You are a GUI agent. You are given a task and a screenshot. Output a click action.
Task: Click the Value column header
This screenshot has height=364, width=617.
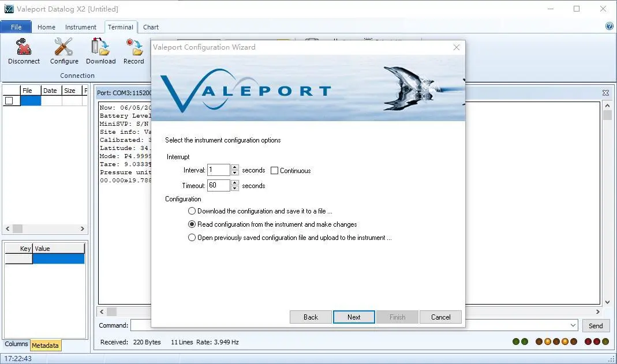pos(59,249)
